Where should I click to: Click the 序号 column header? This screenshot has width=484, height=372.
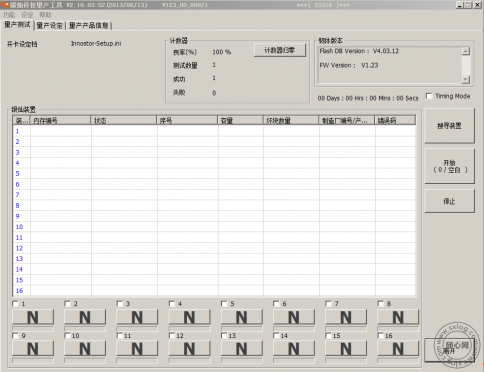pyautogui.click(x=187, y=120)
